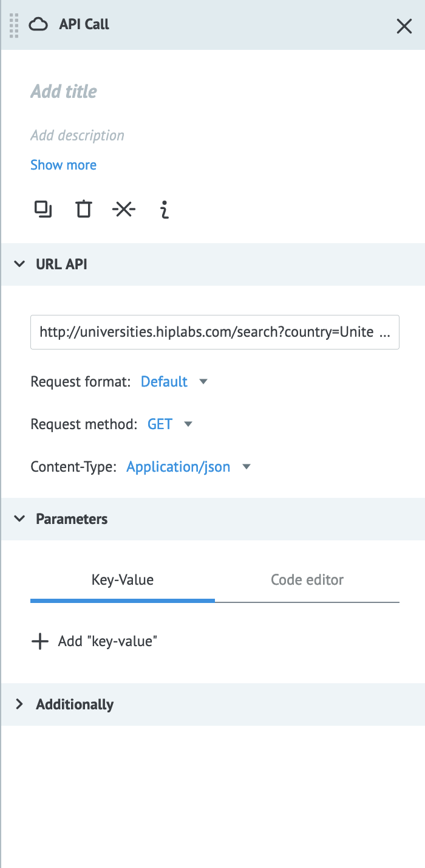The width and height of the screenshot is (425, 868).
Task: Click the Add title field
Action: pyautogui.click(x=63, y=91)
